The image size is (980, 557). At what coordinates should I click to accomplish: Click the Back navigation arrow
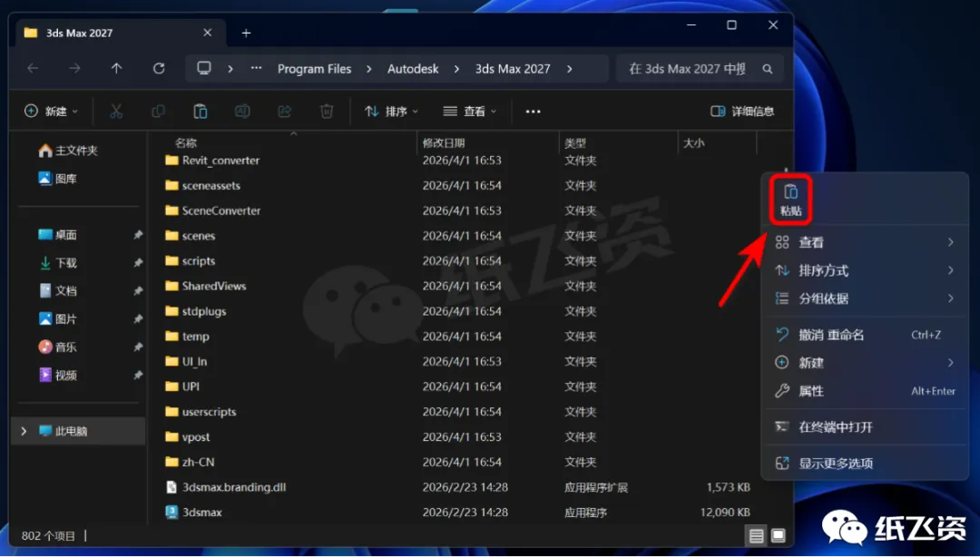tap(33, 68)
